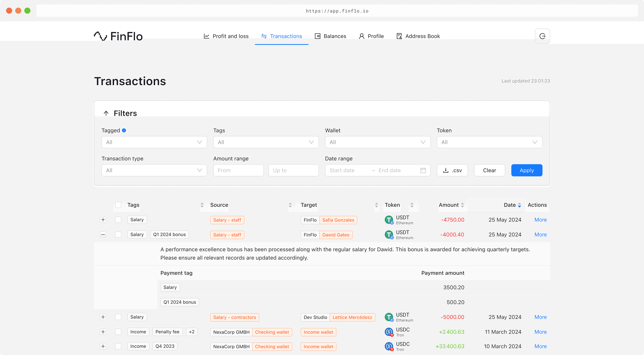
Task: Sort by Target column arrows
Action: [376, 205]
